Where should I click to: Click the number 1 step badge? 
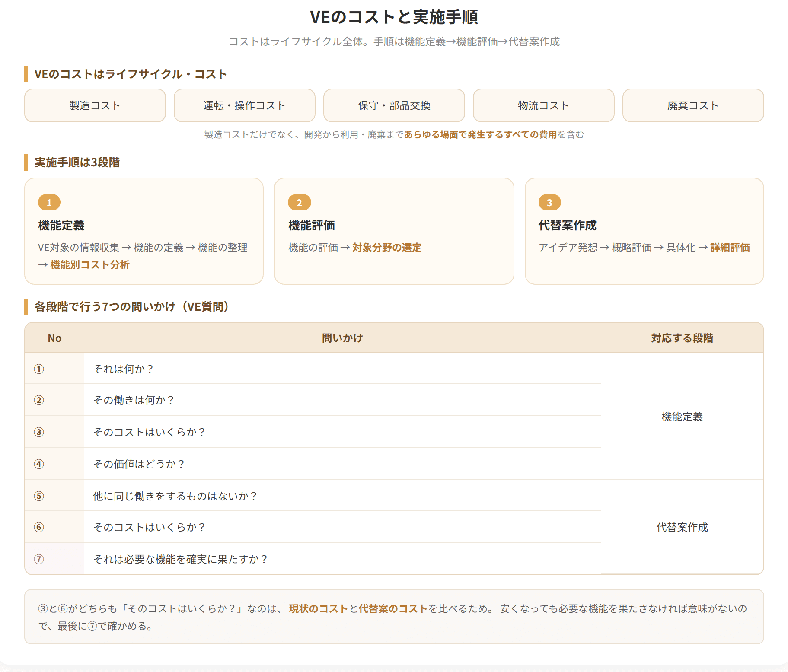[49, 202]
